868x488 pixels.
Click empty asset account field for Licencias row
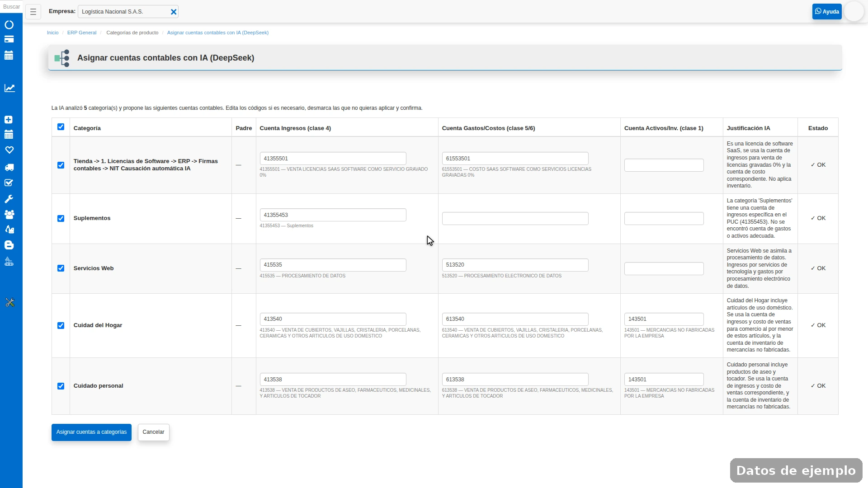point(664,165)
